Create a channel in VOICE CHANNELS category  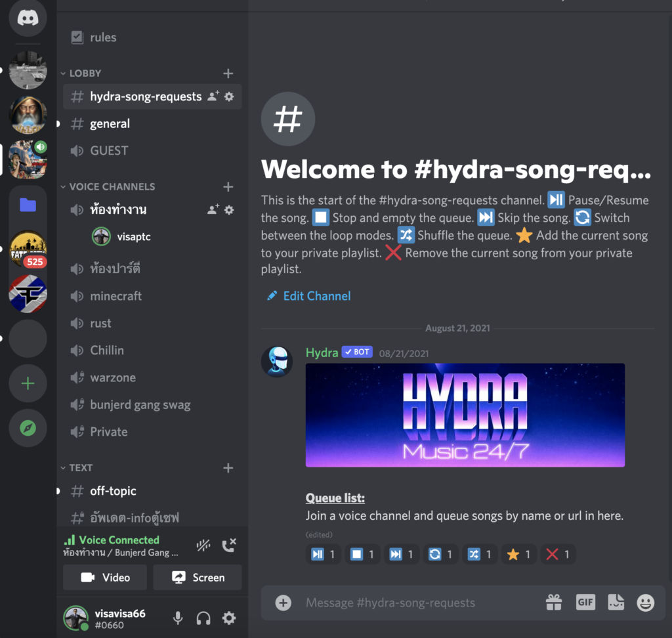click(228, 186)
